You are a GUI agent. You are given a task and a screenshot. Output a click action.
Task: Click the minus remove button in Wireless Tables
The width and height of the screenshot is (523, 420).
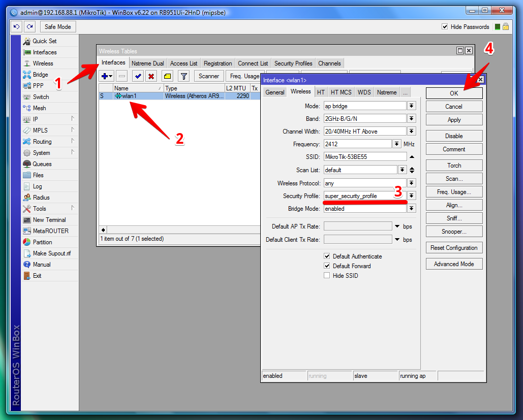click(x=122, y=76)
